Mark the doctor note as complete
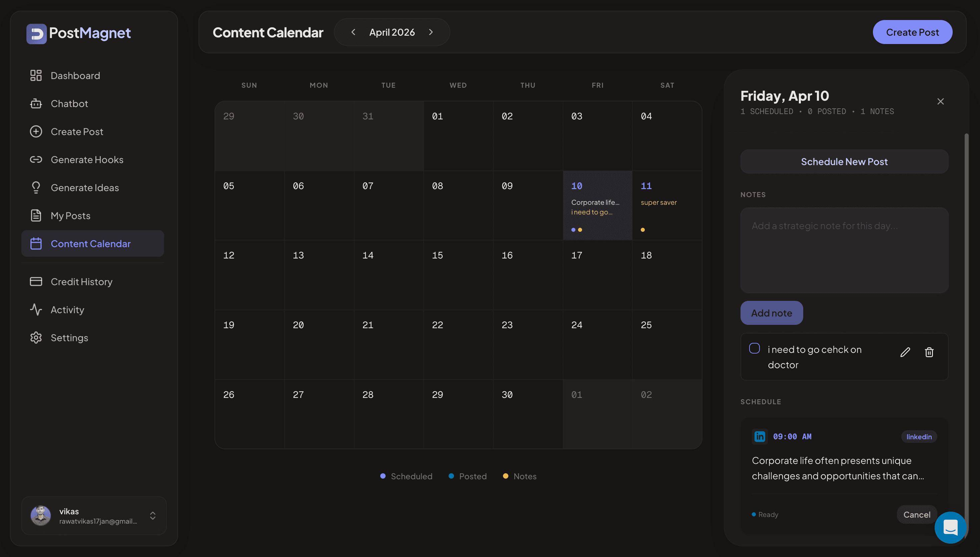 (x=754, y=348)
